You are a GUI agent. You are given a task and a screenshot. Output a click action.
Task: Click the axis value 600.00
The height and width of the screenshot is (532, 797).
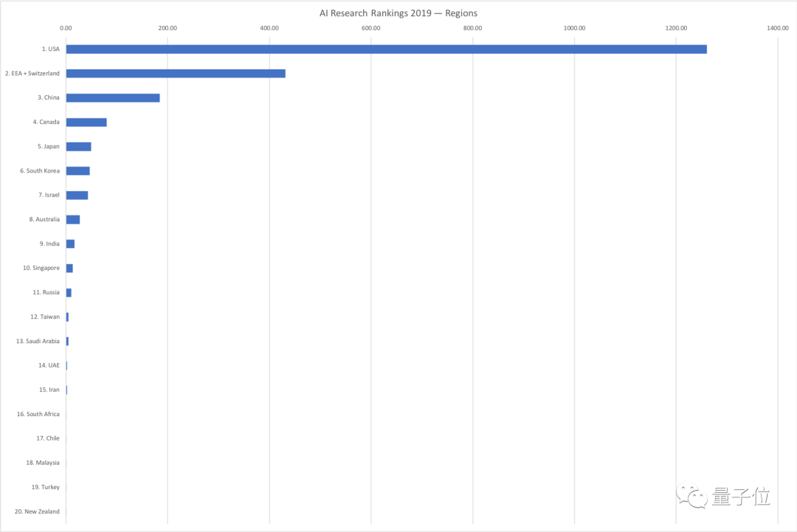click(371, 28)
